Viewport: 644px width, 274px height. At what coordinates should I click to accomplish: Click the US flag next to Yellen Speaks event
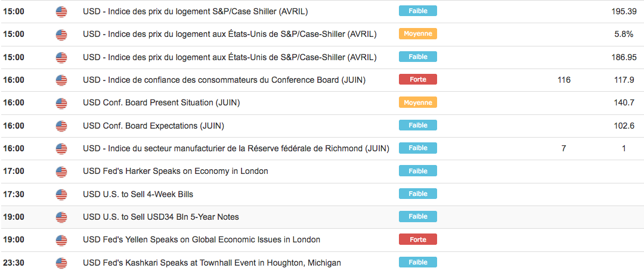pos(61,240)
